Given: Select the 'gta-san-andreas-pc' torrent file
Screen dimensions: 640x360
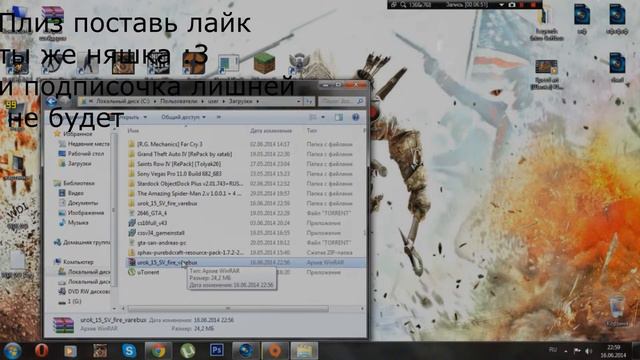Looking at the screenshot, I should (157, 242).
